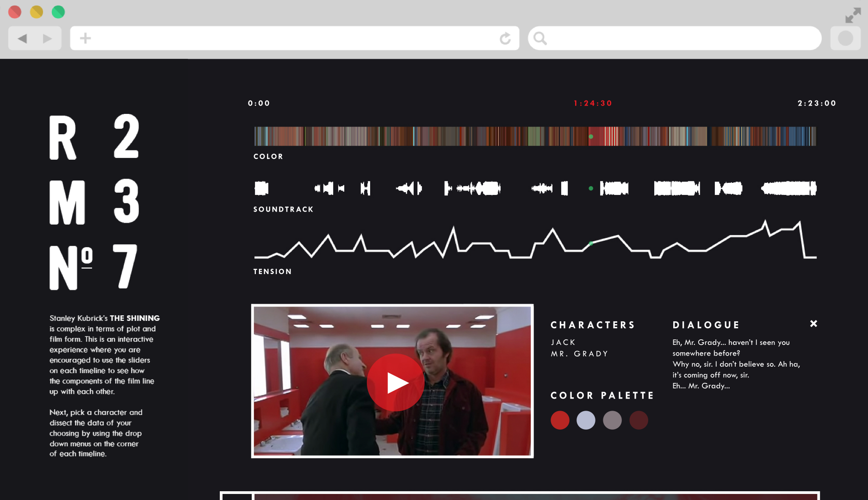Click the COLOR timeline label
The height and width of the screenshot is (500, 868).
[x=268, y=156]
